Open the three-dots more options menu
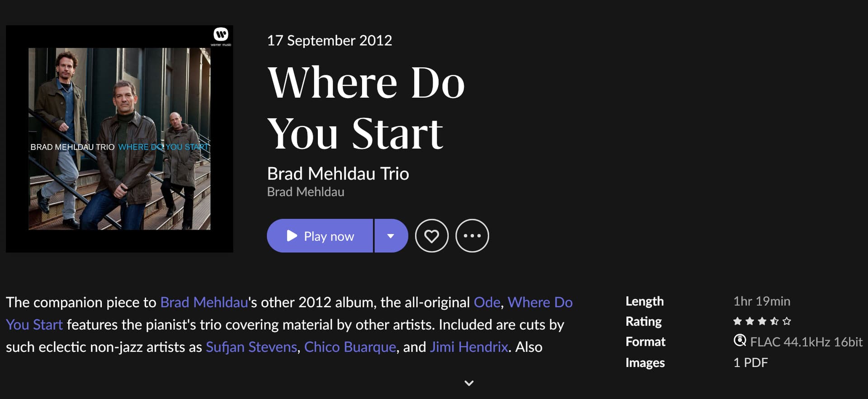The image size is (868, 399). click(472, 236)
